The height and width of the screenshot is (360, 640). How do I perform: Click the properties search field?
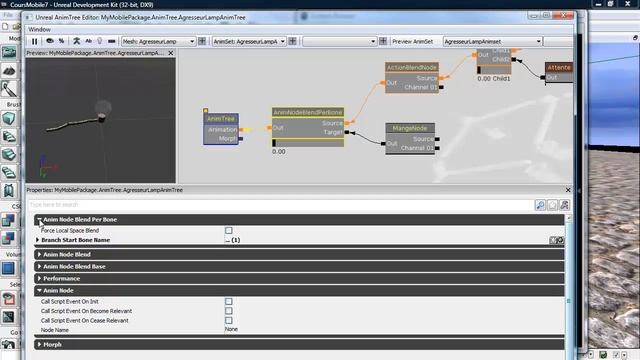281,204
